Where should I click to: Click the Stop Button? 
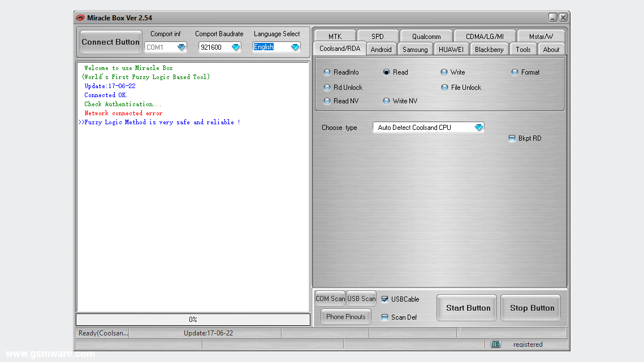click(x=532, y=308)
